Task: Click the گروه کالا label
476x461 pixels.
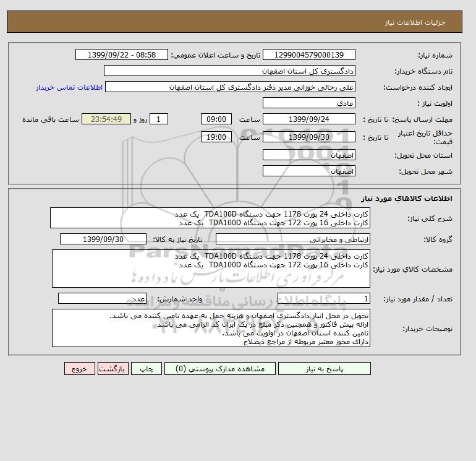Action: [438, 239]
